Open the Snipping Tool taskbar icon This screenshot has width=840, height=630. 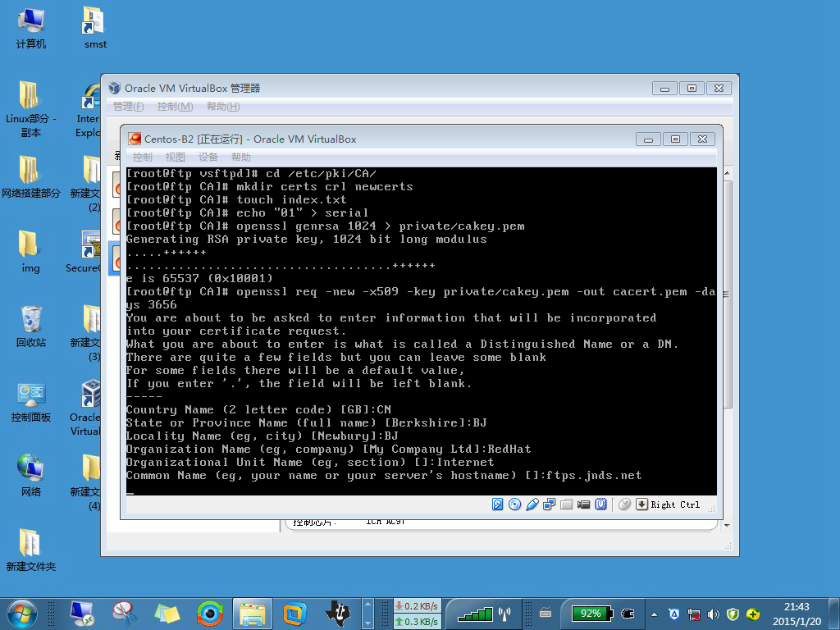coord(125,614)
